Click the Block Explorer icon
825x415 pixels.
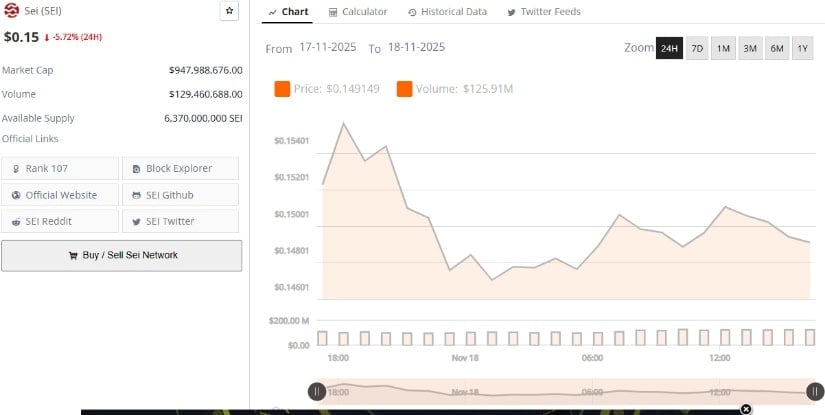click(135, 168)
